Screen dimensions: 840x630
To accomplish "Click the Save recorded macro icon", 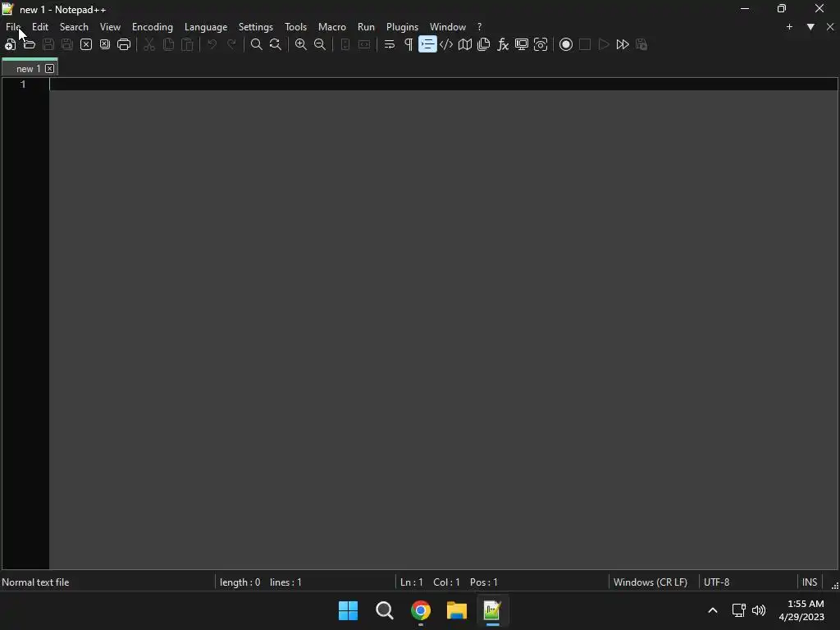I will pos(641,44).
